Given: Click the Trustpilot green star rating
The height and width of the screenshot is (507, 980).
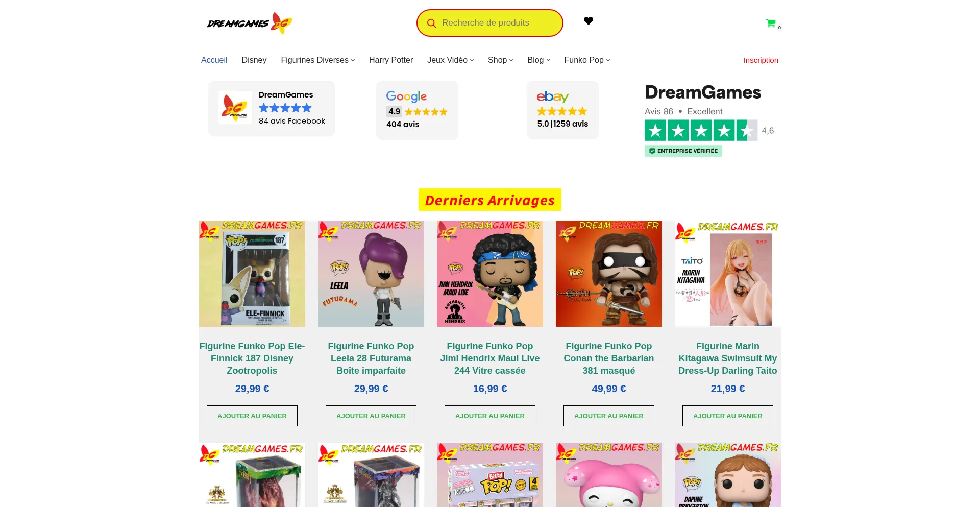Looking at the screenshot, I should point(700,131).
